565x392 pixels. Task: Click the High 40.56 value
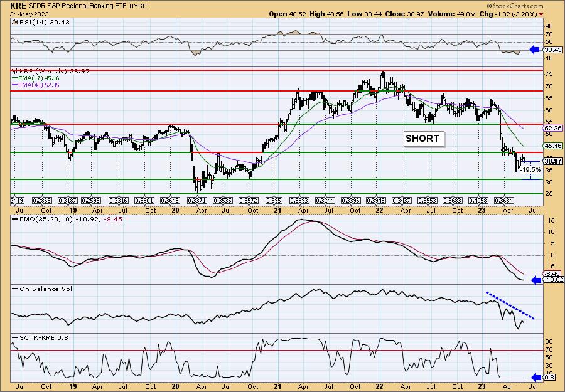[327, 14]
